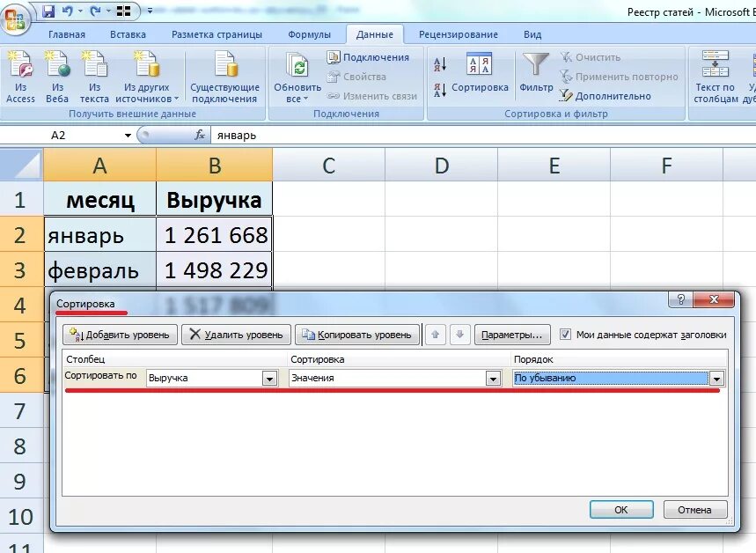Move sort level up arrow
756x553 pixels.
click(436, 335)
